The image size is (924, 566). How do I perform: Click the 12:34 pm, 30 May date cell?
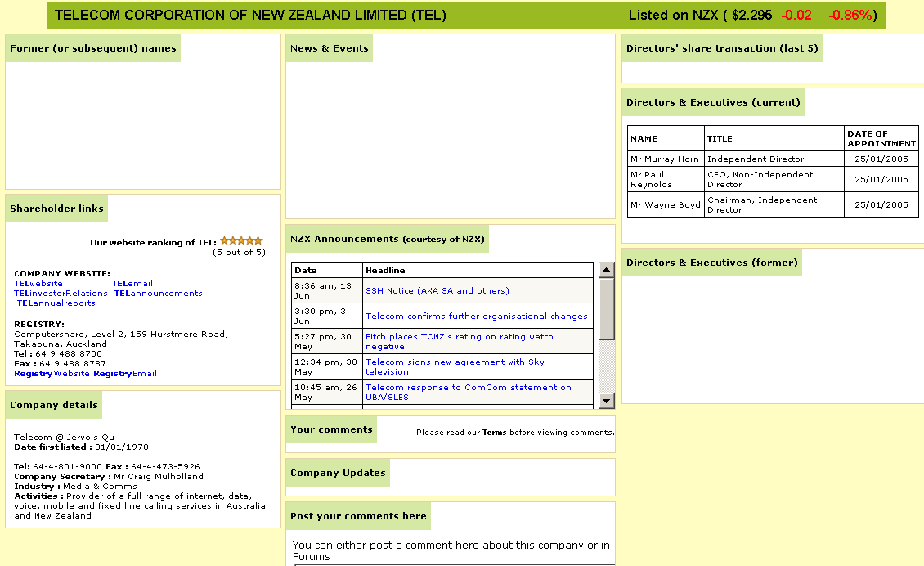[327, 366]
